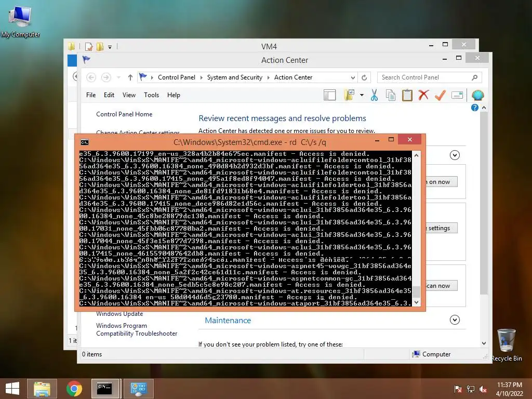Image resolution: width=532 pixels, height=399 pixels.
Task: Click the muted volume tray icon
Action: [x=483, y=389]
